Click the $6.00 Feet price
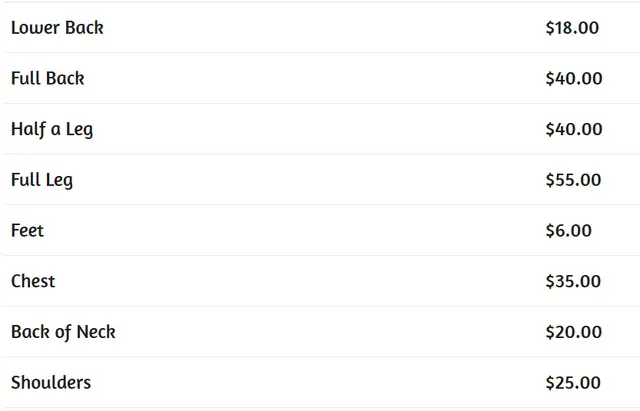640x411 pixels. pos(569,231)
